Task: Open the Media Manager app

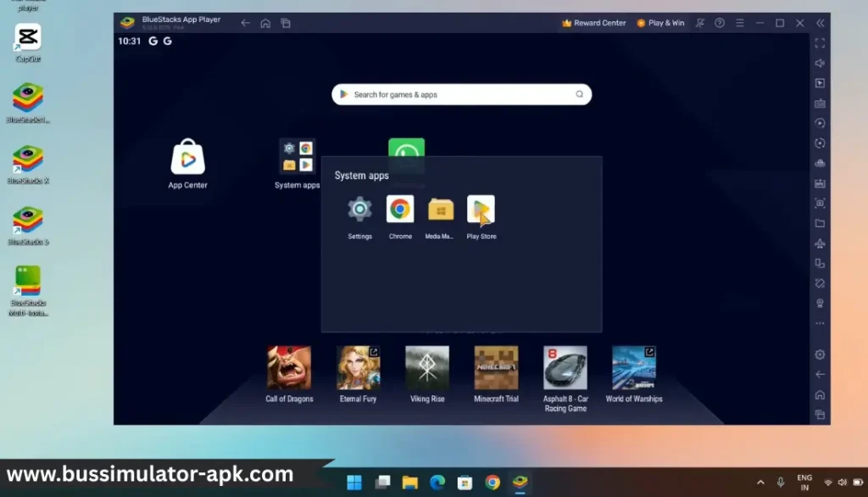Action: (441, 209)
